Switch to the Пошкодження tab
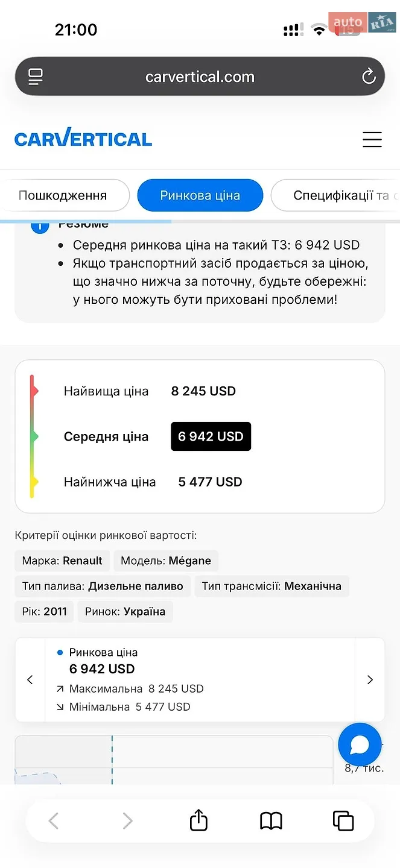Image resolution: width=400 pixels, height=868 pixels. 63,195
